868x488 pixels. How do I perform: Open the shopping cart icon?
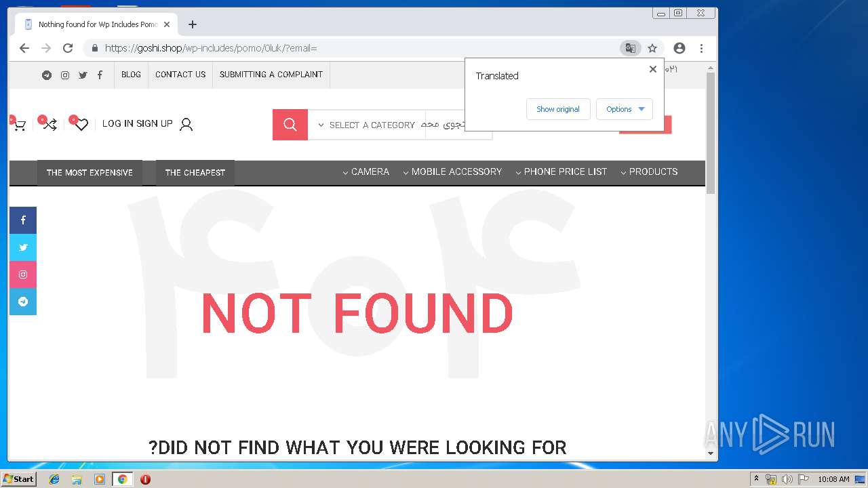pyautogui.click(x=19, y=125)
